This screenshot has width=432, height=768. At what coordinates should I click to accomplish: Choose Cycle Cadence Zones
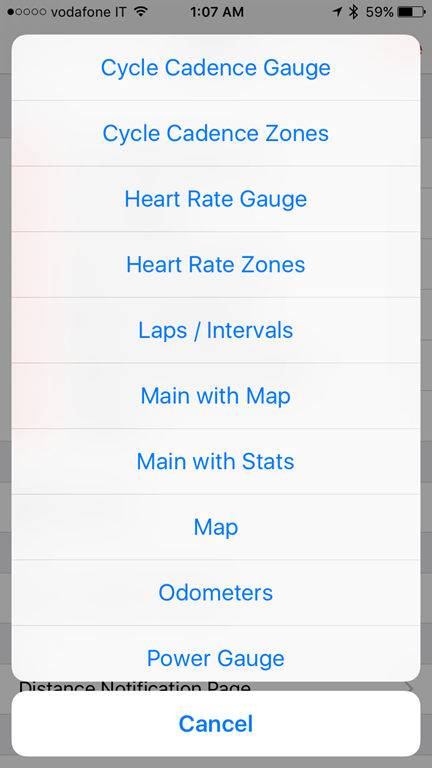pos(216,133)
